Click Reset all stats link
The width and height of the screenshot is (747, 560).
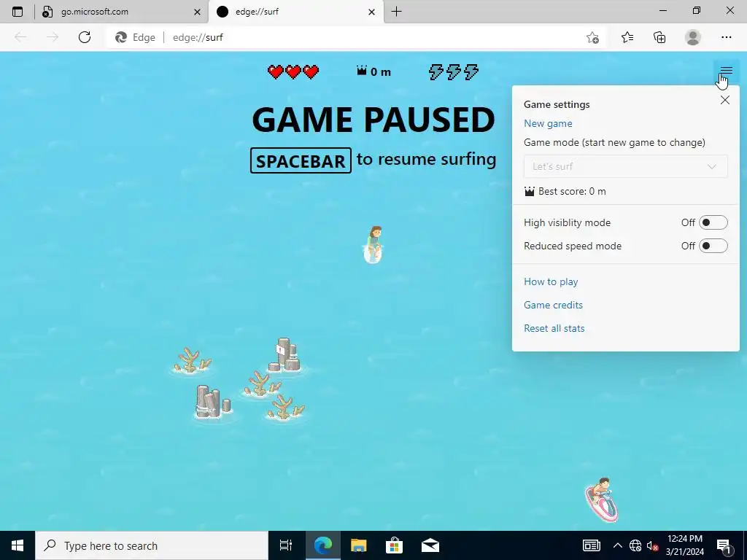554,328
